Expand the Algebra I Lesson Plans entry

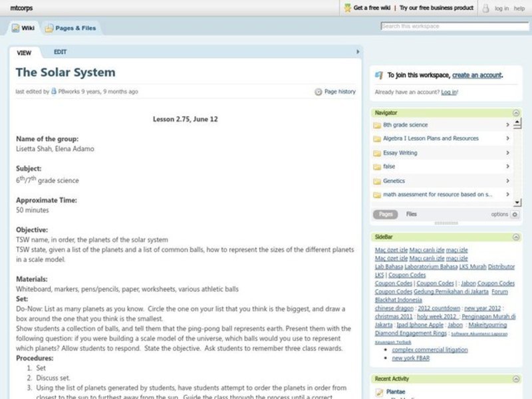507,138
